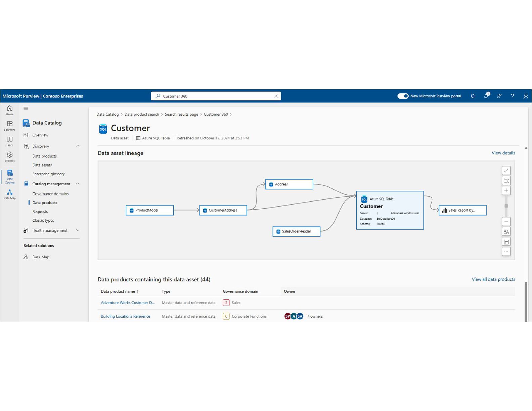Click the 7 owners avatar group
Image resolution: width=532 pixels, height=411 pixels.
click(x=303, y=316)
